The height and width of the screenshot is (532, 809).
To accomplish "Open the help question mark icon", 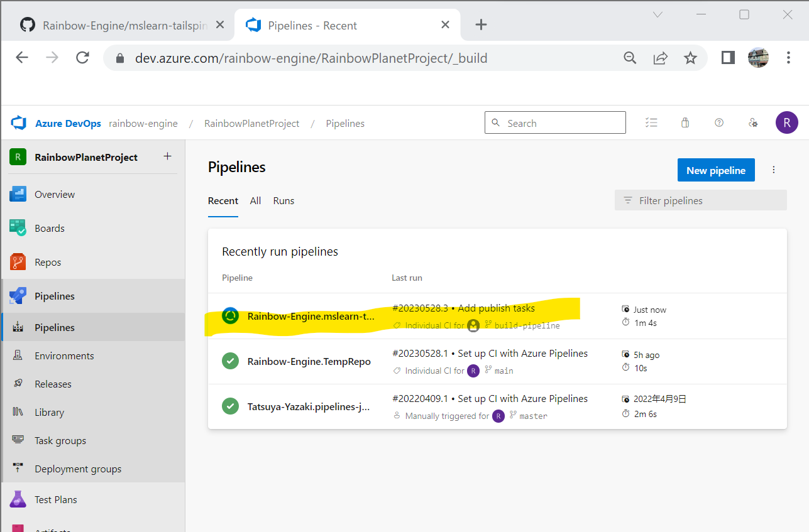I will 719,123.
